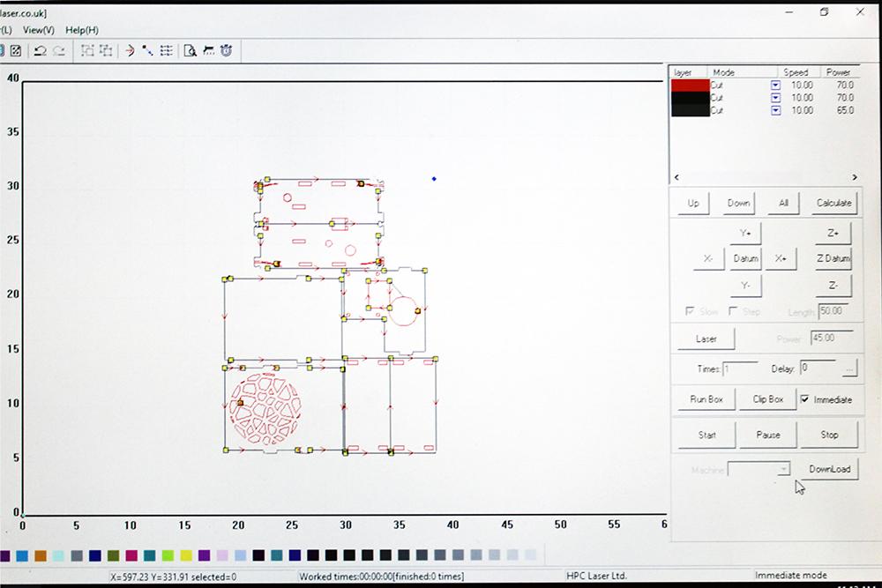Open the Help(H) menu
Screen dimensions: 882x588
(x=81, y=30)
